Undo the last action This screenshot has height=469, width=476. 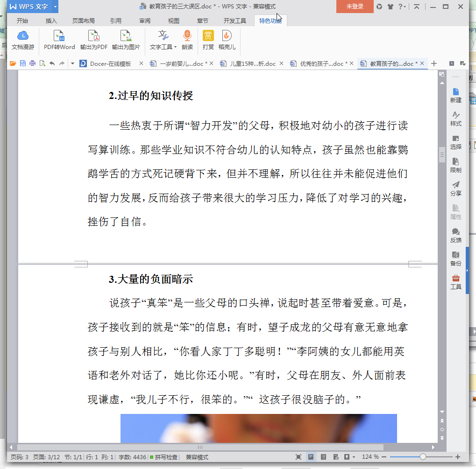[52, 63]
